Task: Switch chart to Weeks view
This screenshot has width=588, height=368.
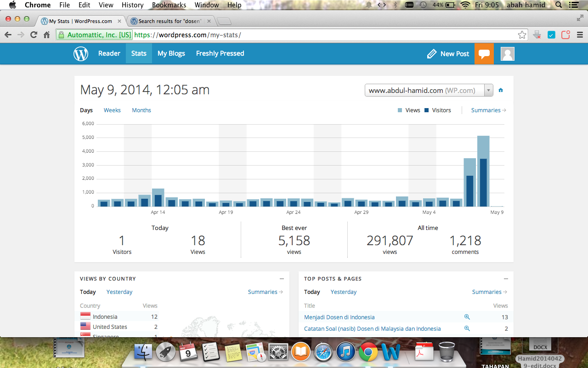Action: pos(112,110)
